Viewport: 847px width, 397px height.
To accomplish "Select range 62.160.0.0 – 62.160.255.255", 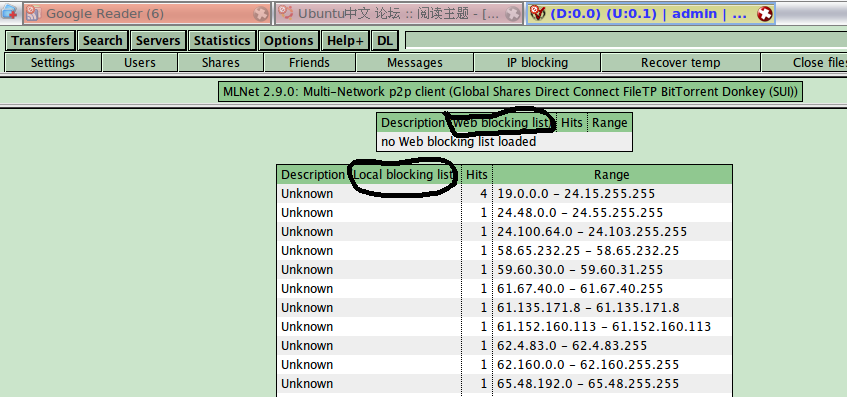I will pos(588,365).
